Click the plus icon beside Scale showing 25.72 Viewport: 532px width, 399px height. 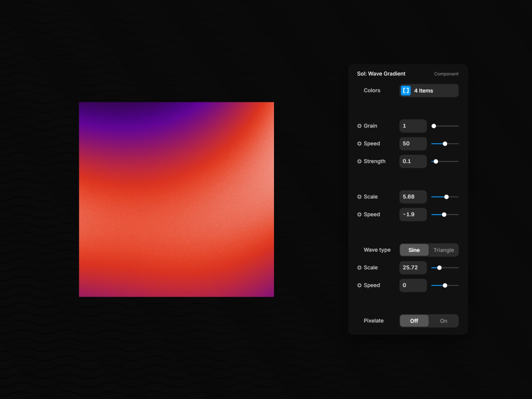tap(359, 267)
